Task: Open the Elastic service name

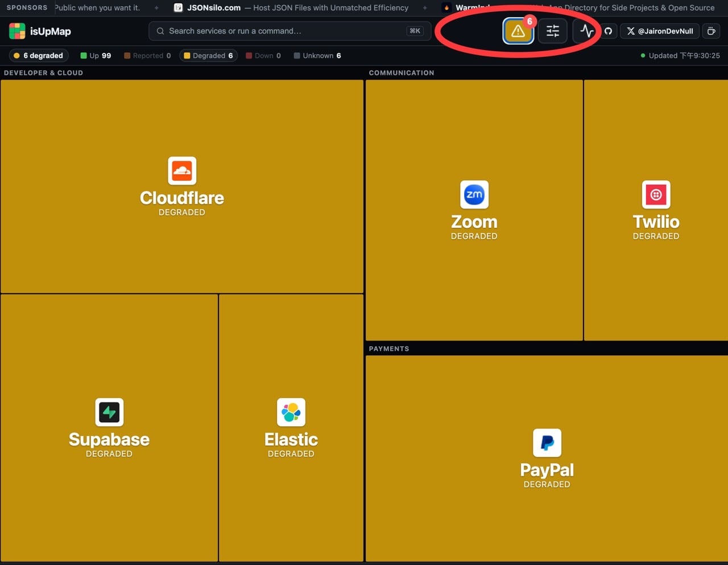Action: [x=291, y=439]
